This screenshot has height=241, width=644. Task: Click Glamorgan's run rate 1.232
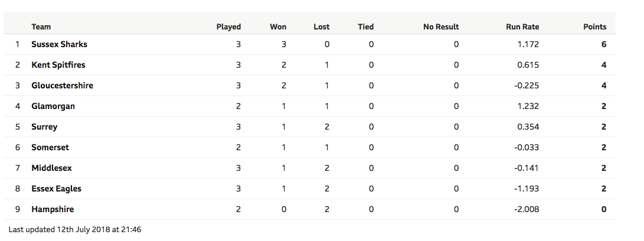pyautogui.click(x=528, y=106)
